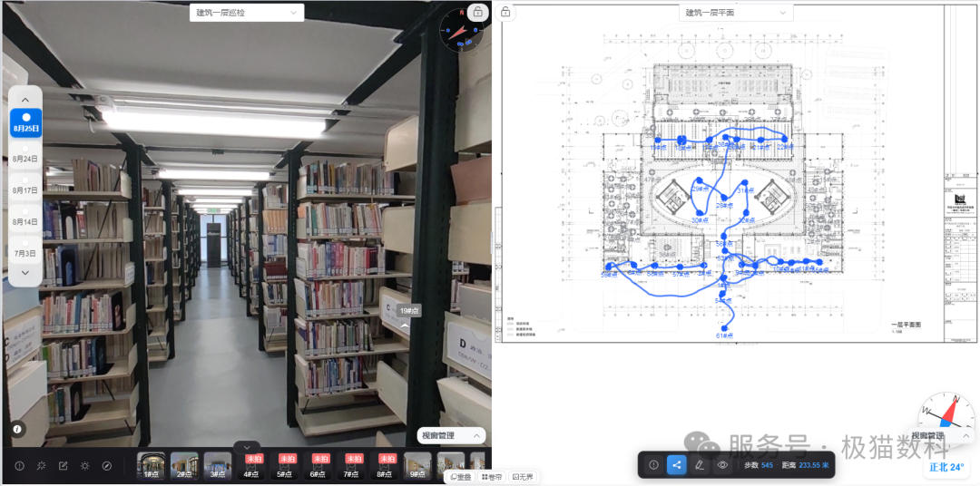
Task: Expand the 视窗管理 panel on the floor plan
Action: (940, 435)
